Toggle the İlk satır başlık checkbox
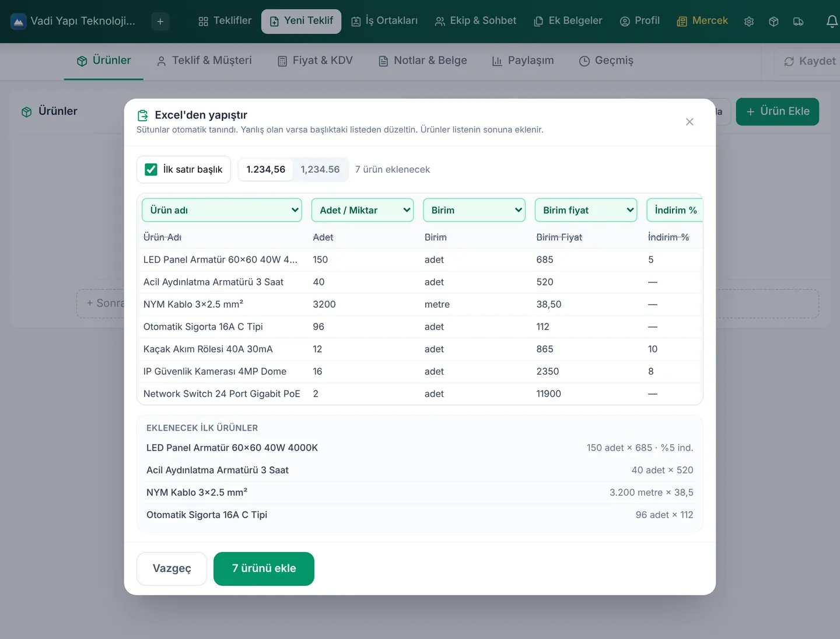 151,169
